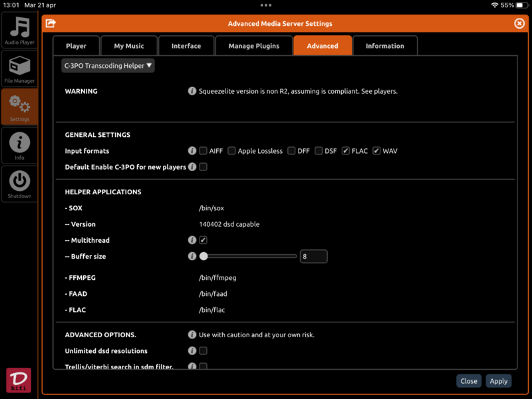Open the Info sidebar icon
The height and width of the screenshot is (399, 532).
tap(19, 146)
